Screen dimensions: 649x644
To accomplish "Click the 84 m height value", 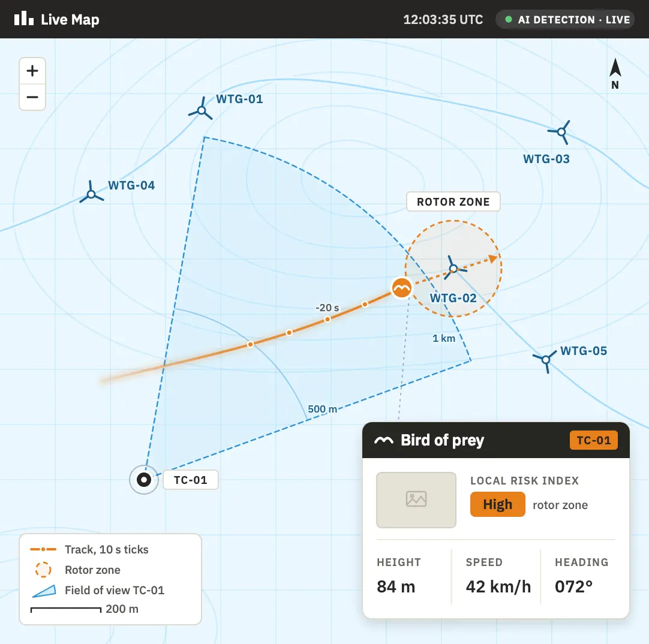I will (396, 586).
